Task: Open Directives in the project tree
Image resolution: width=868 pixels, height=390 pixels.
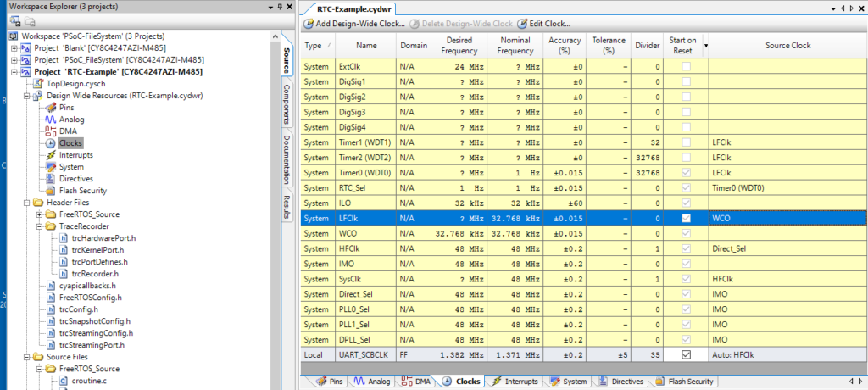Action: point(75,179)
